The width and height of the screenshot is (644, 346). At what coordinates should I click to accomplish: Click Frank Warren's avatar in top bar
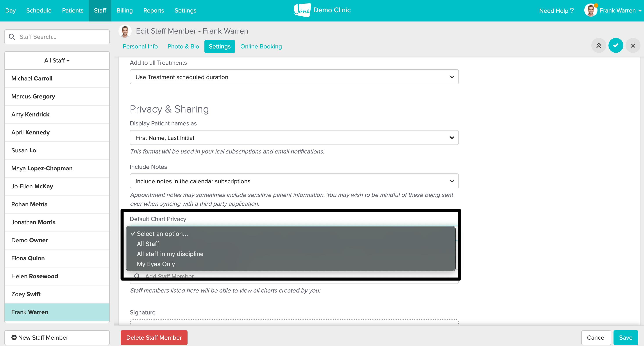point(590,11)
